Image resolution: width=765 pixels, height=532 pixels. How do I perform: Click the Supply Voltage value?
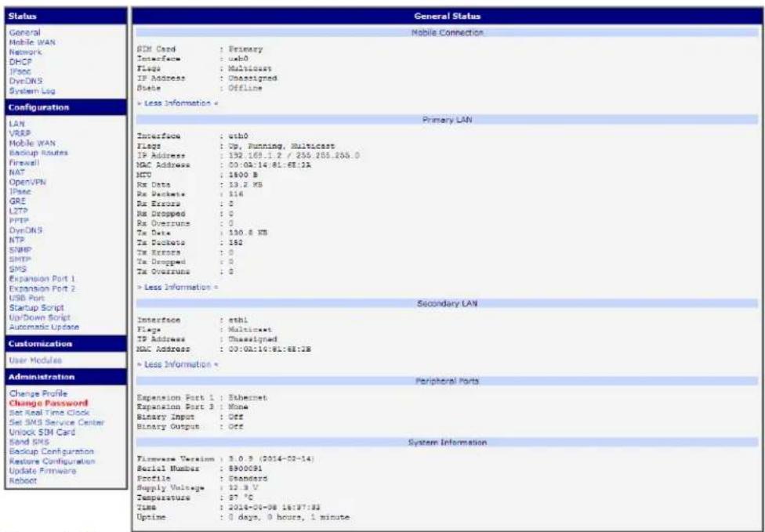point(242,488)
